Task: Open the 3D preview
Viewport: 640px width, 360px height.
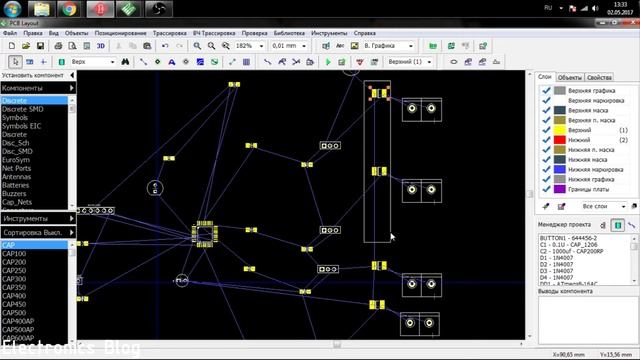Action: coord(101,46)
